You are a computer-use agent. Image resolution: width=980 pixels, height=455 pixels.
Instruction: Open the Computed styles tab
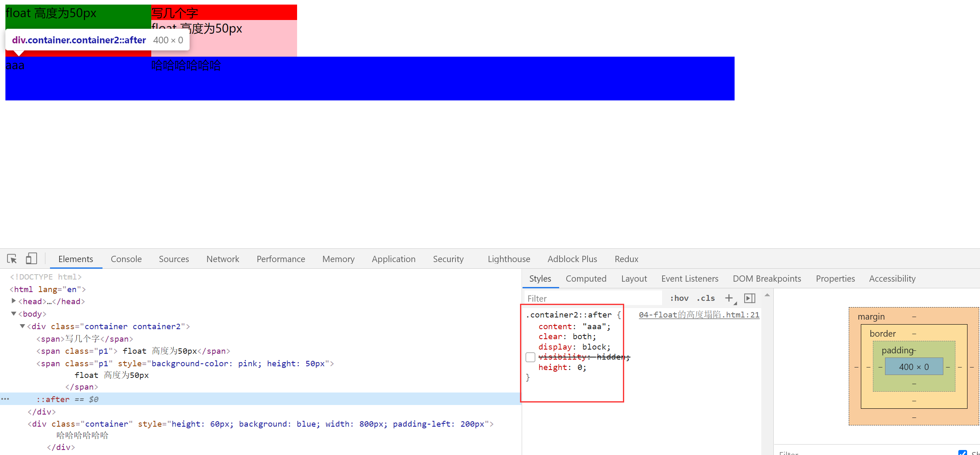(x=585, y=278)
